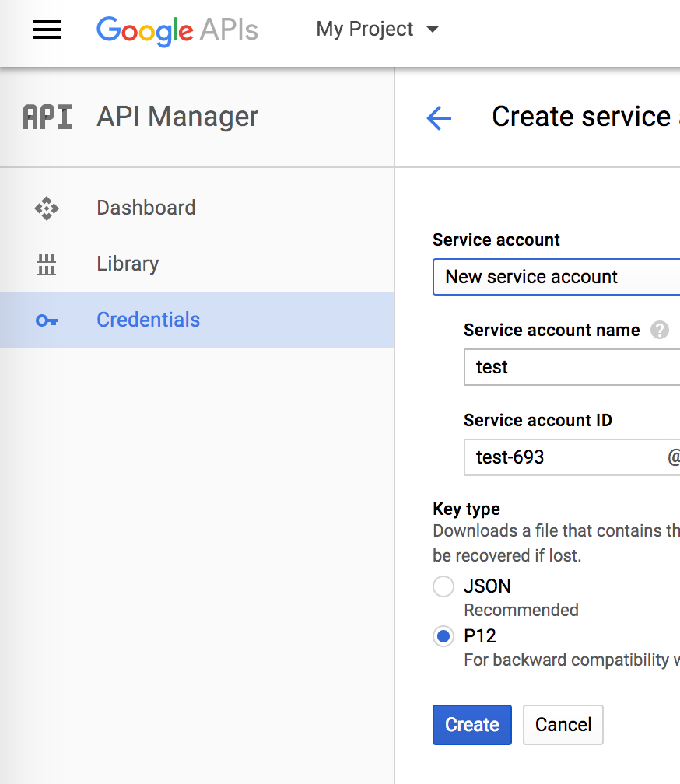This screenshot has height=784, width=680.
Task: Click the Create button
Action: tap(471, 725)
